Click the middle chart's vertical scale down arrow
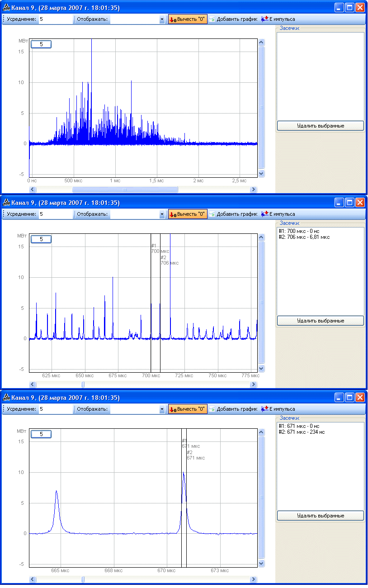The image size is (368, 588). pyautogui.click(x=261, y=369)
